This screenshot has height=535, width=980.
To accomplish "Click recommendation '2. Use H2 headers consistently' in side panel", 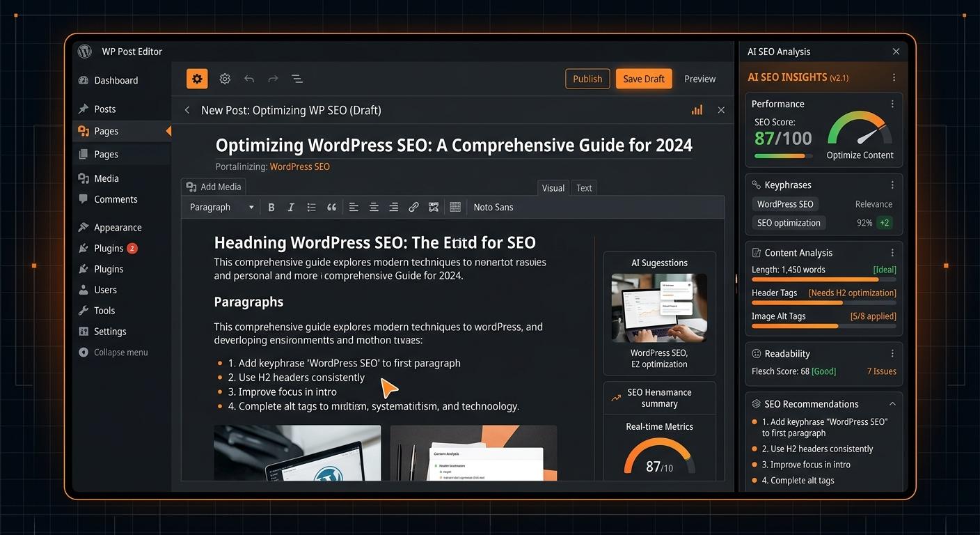I will 817,449.
